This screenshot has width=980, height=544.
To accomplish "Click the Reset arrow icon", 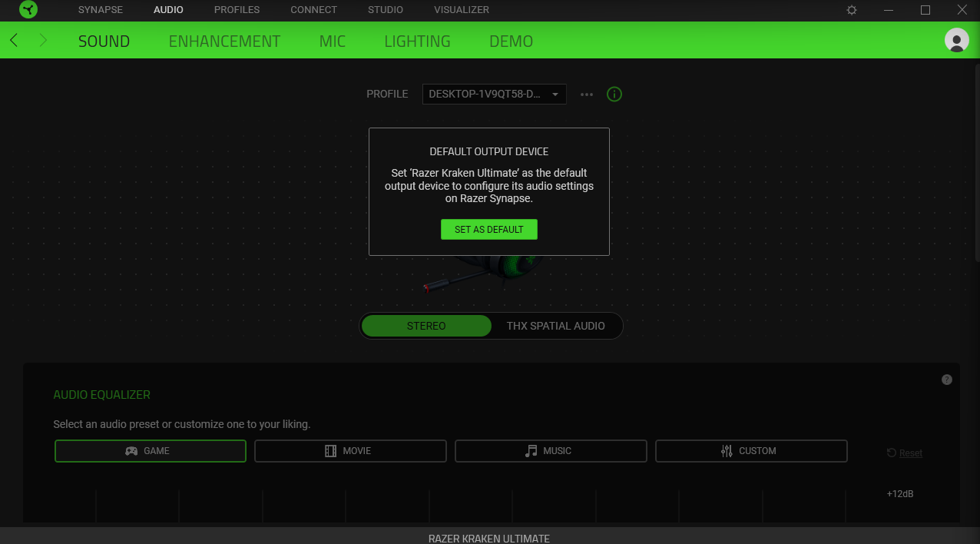I will point(892,453).
